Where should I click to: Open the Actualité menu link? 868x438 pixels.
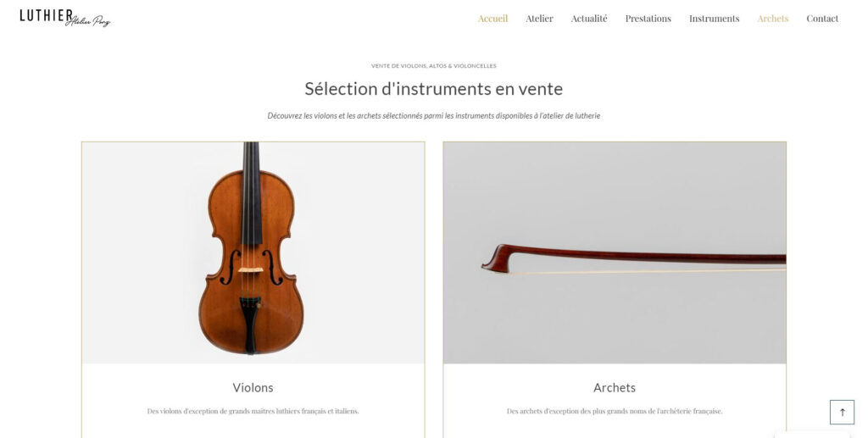(x=589, y=19)
